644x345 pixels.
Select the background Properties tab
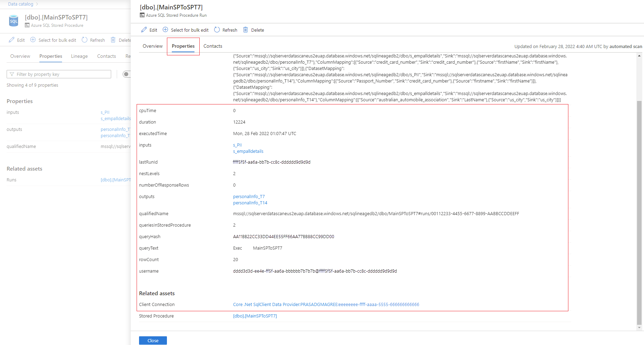[x=51, y=56]
